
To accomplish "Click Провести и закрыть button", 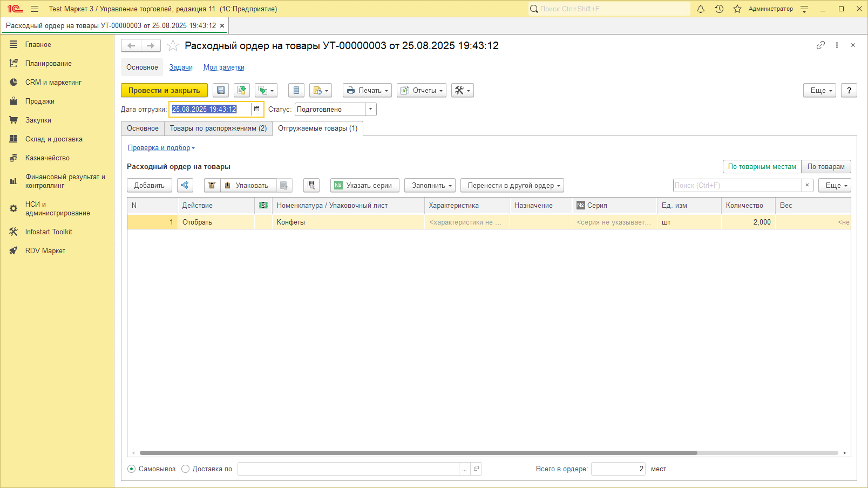I will point(164,90).
